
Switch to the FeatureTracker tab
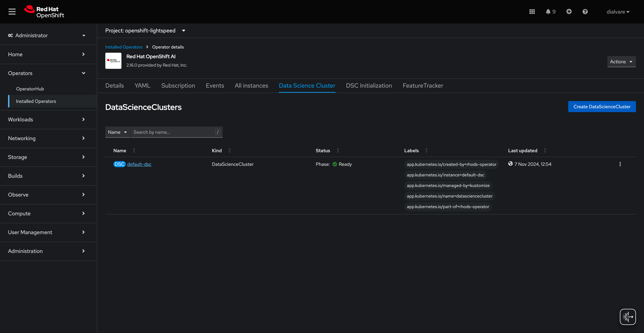pos(423,86)
